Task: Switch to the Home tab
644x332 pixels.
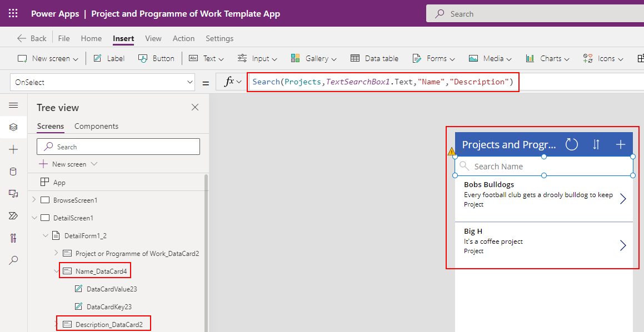Action: click(x=91, y=38)
